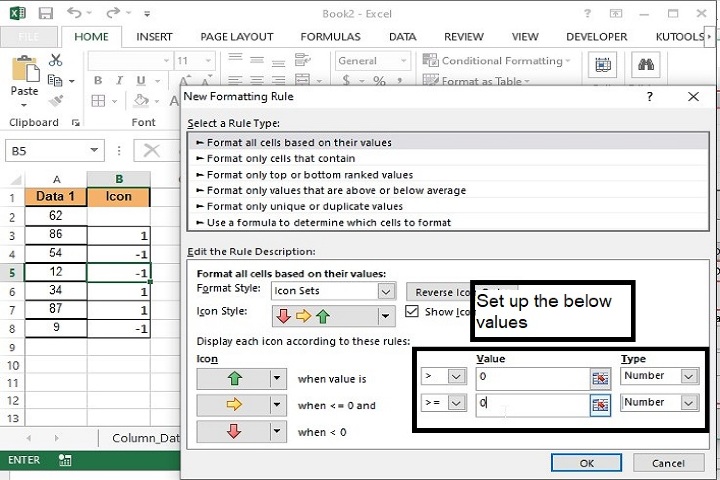
Task: Click the Paste clipboard icon
Action: (x=25, y=69)
